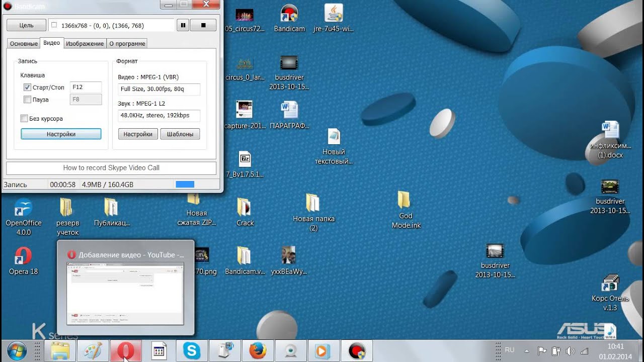
Task: Open Настройки in the Запись group
Action: coord(61,134)
